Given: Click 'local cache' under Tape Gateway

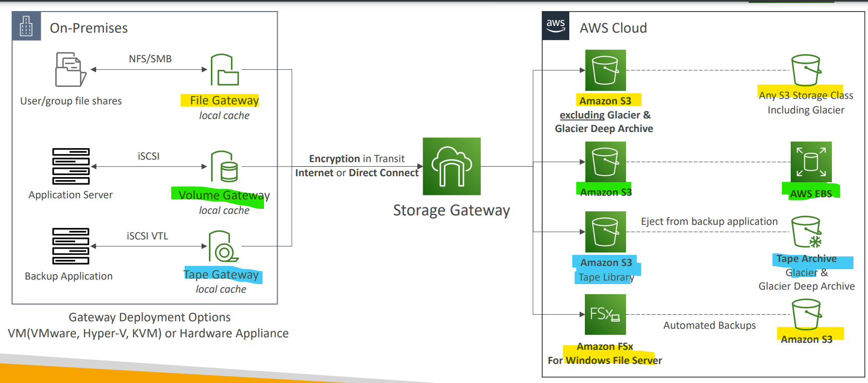Looking at the screenshot, I should pos(221,289).
